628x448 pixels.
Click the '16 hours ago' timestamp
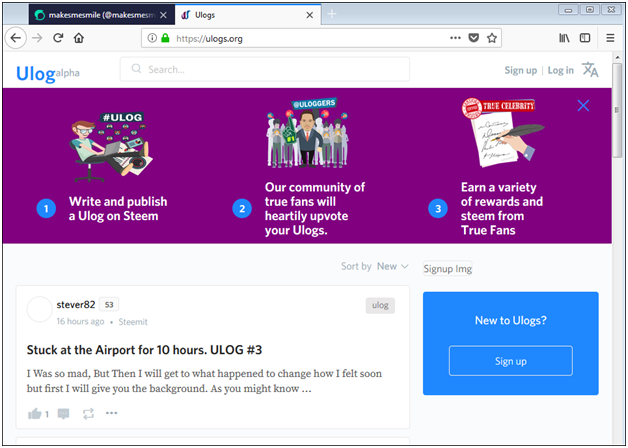click(80, 322)
